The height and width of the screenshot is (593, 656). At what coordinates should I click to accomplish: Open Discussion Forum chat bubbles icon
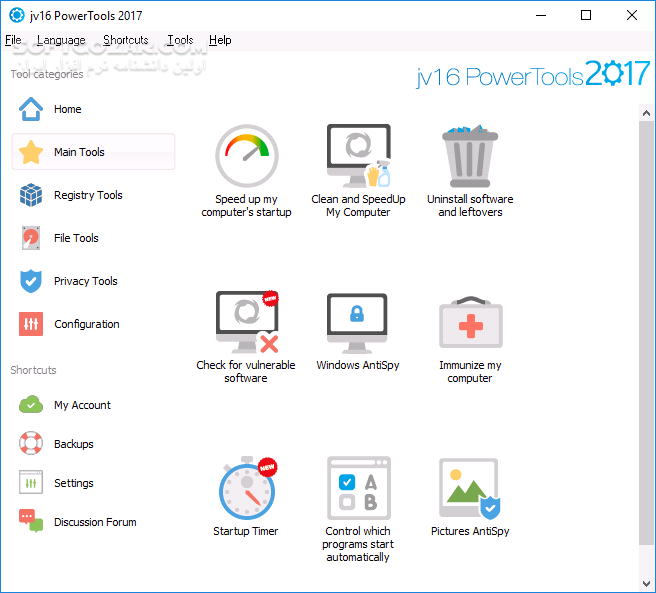coord(31,521)
